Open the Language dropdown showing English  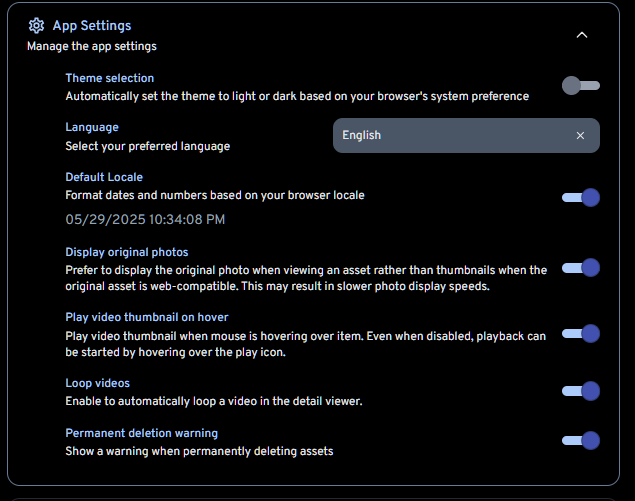pyautogui.click(x=450, y=136)
